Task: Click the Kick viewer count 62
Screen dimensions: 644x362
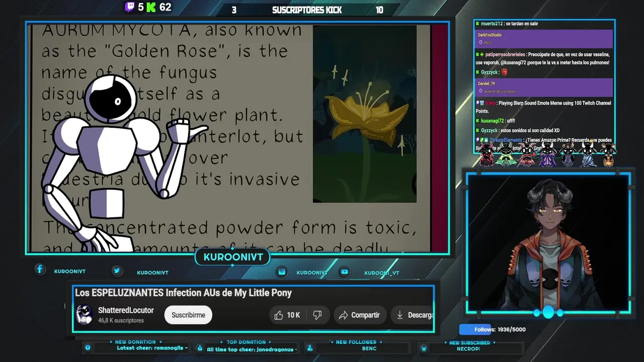Action: click(x=165, y=7)
